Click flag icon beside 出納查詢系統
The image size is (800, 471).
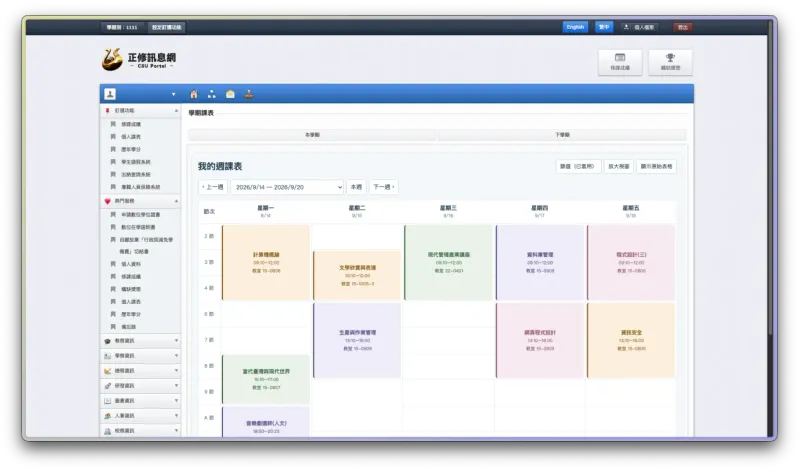coord(113,175)
